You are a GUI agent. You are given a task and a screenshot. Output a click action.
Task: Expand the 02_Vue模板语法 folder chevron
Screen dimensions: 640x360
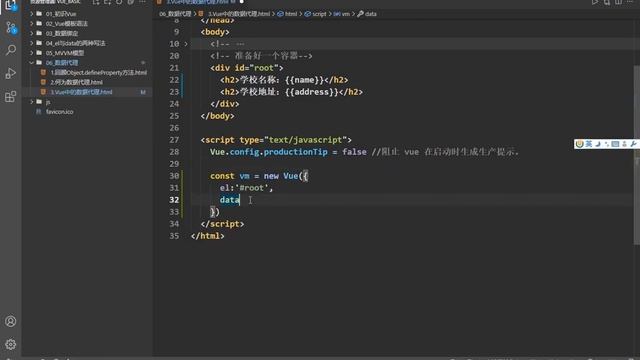[32, 24]
